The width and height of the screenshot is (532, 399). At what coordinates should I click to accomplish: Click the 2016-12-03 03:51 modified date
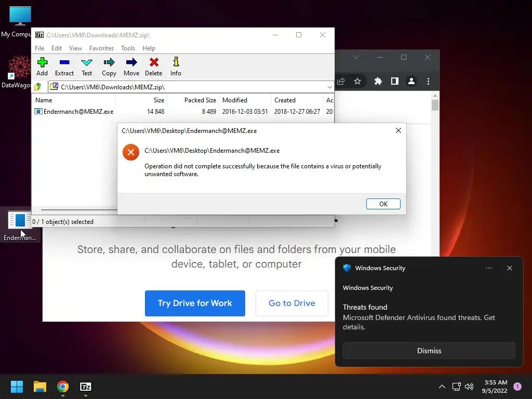point(245,112)
